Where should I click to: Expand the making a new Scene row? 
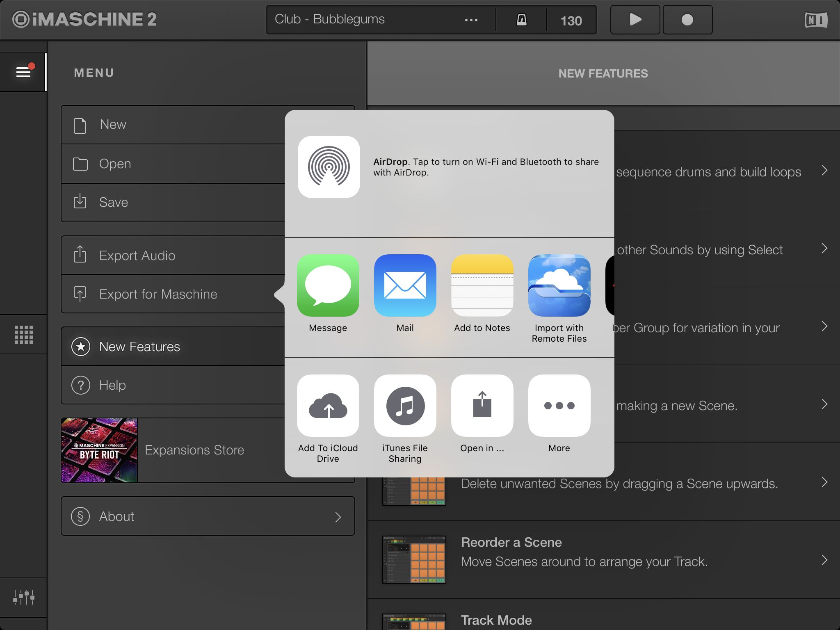(x=824, y=404)
